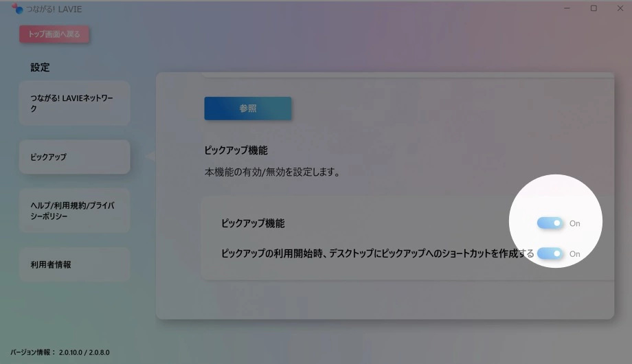The height and width of the screenshot is (364, 632).
Task: Disable the desktop shortcut creation toggle
Action: pos(550,253)
